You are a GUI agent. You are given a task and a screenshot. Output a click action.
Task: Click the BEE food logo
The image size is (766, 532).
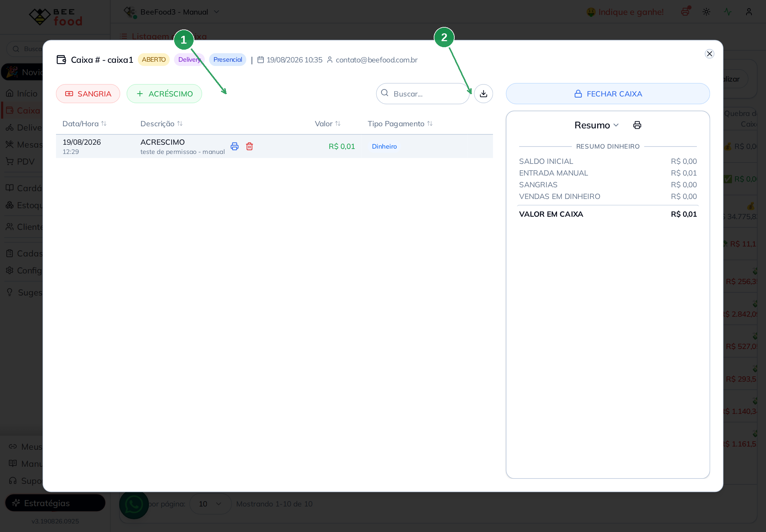55,17
